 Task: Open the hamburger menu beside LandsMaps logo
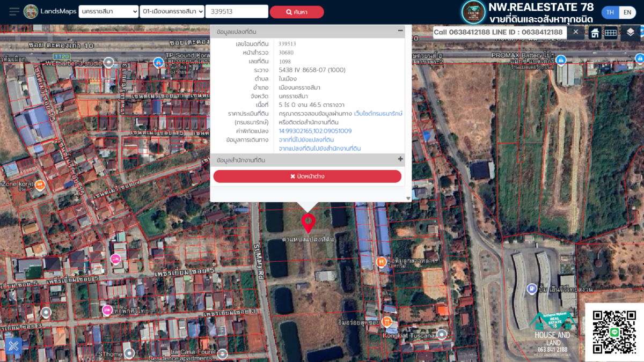coord(14,12)
